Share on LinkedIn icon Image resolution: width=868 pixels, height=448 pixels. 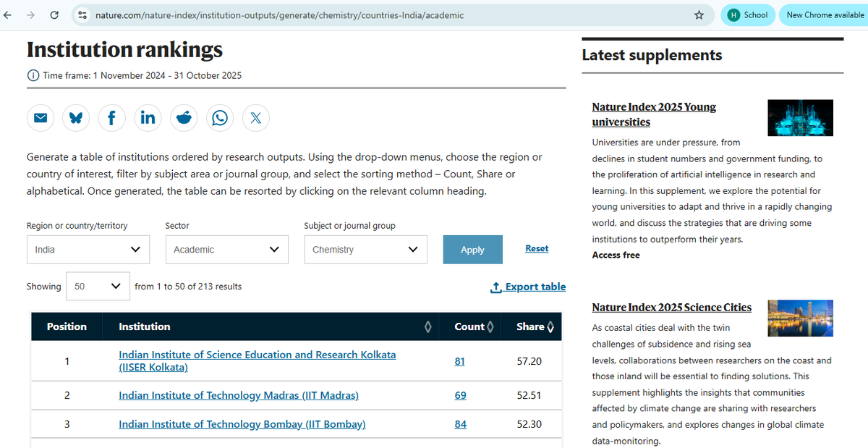click(x=148, y=118)
